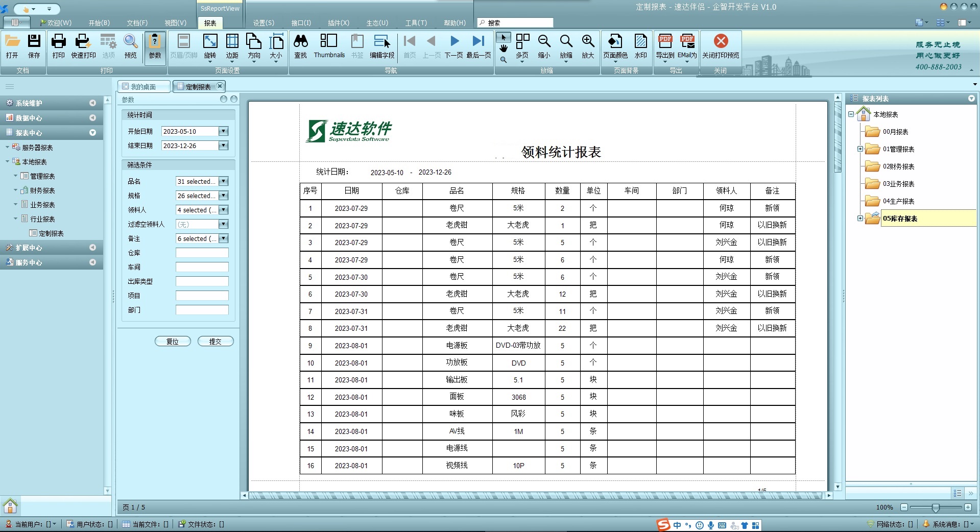Click the 仓库 input field
980x532 pixels.
(202, 253)
